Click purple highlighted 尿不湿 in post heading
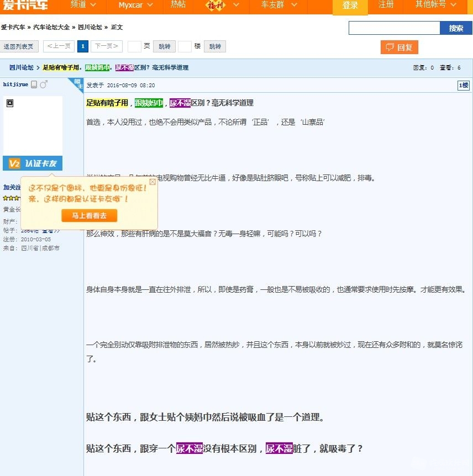The image size is (473, 476). pyautogui.click(x=180, y=103)
